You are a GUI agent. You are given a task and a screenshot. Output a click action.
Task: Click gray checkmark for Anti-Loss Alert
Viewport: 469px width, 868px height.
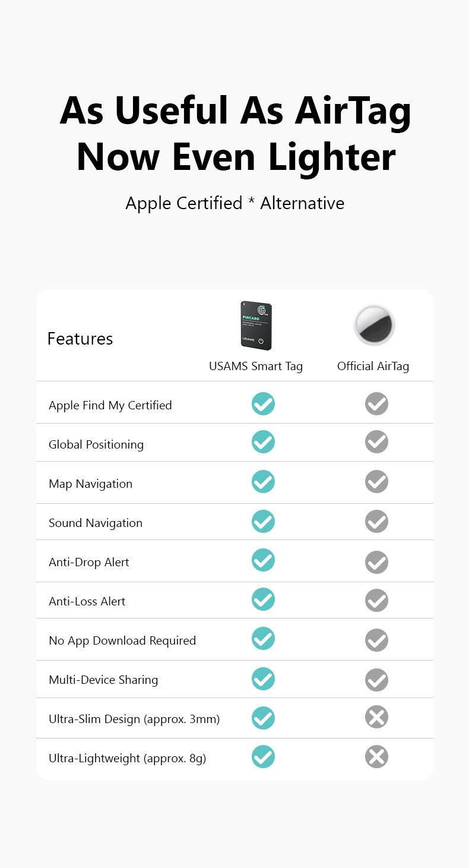click(376, 600)
